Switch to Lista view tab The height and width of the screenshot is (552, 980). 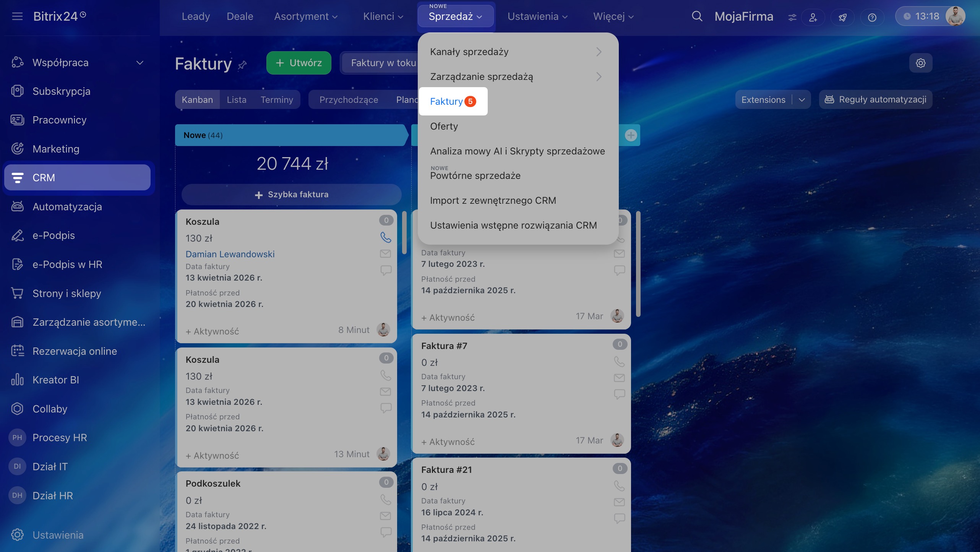[x=236, y=100]
